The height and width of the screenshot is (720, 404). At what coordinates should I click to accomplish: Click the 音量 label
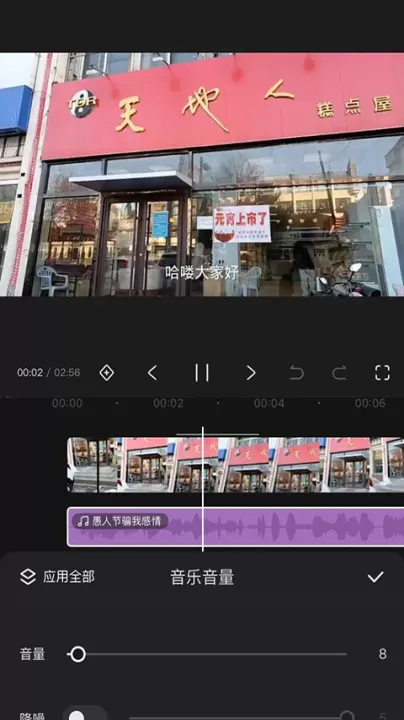(33, 654)
